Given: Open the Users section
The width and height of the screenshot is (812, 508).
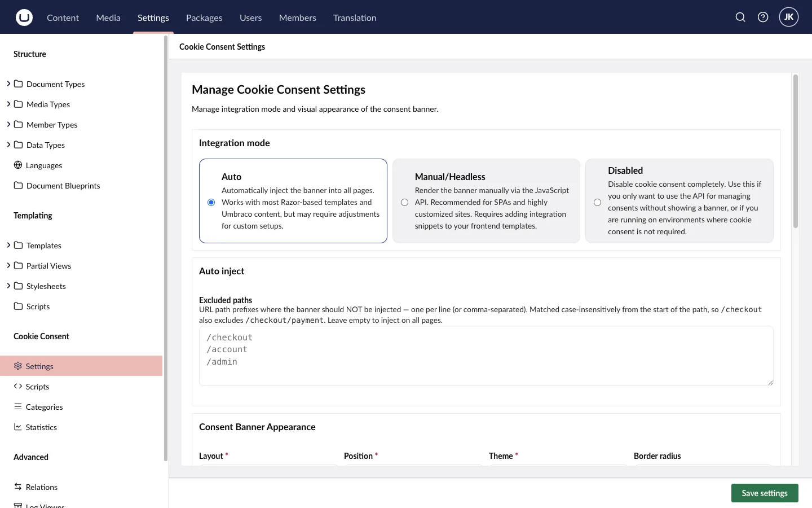Looking at the screenshot, I should (250, 17).
